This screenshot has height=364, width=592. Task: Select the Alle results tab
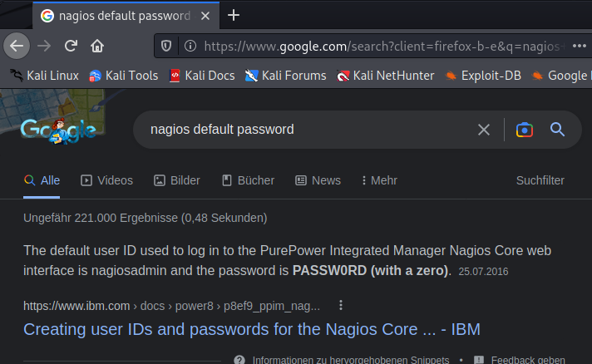coord(42,180)
